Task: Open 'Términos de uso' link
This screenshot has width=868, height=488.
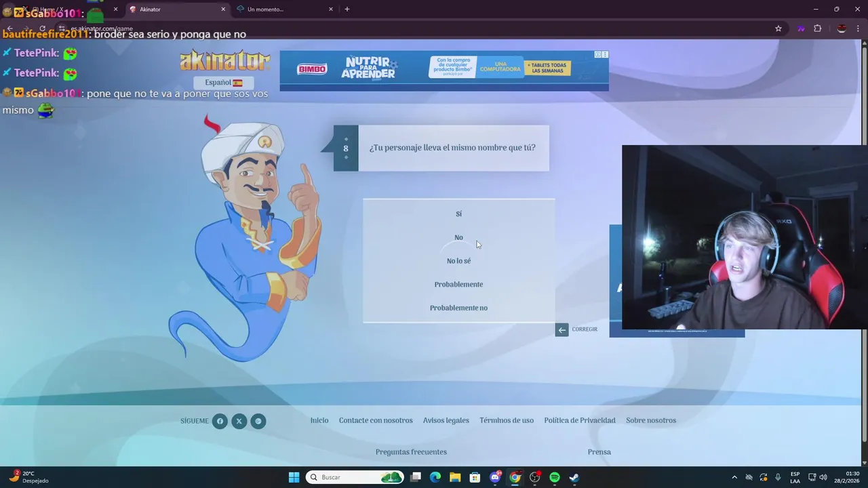Action: click(x=507, y=420)
